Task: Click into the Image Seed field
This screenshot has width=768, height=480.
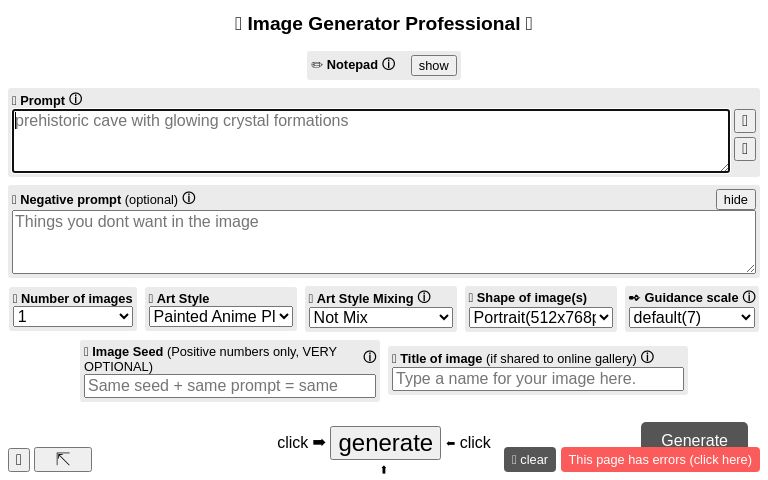Action: [230, 386]
